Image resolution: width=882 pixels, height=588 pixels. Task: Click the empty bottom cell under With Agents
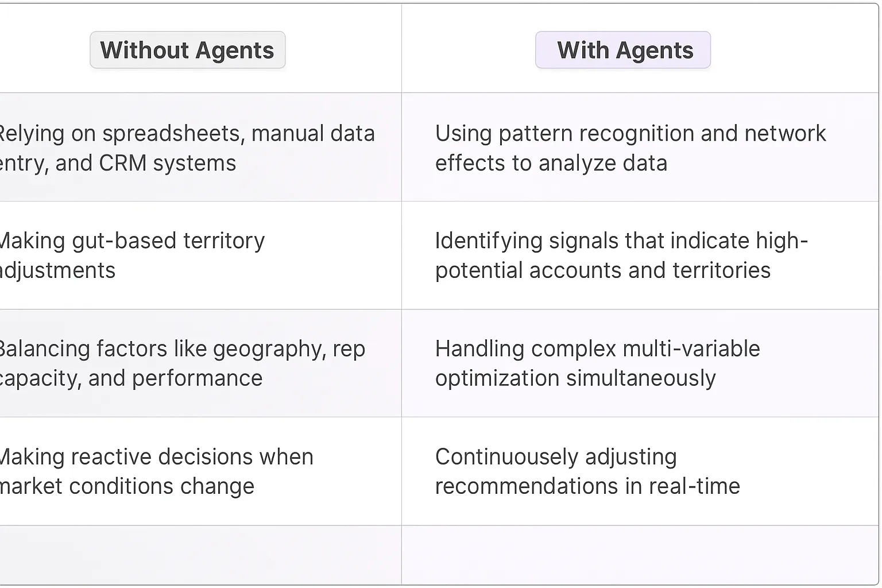click(640, 555)
